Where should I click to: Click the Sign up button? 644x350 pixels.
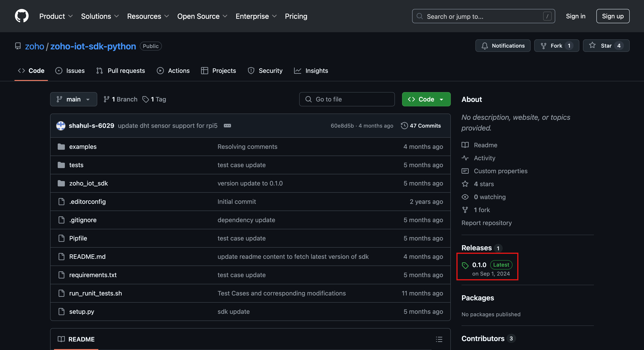pos(612,16)
